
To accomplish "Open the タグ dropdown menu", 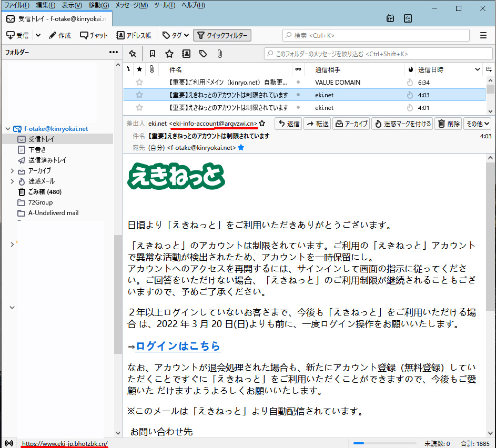I will 176,35.
